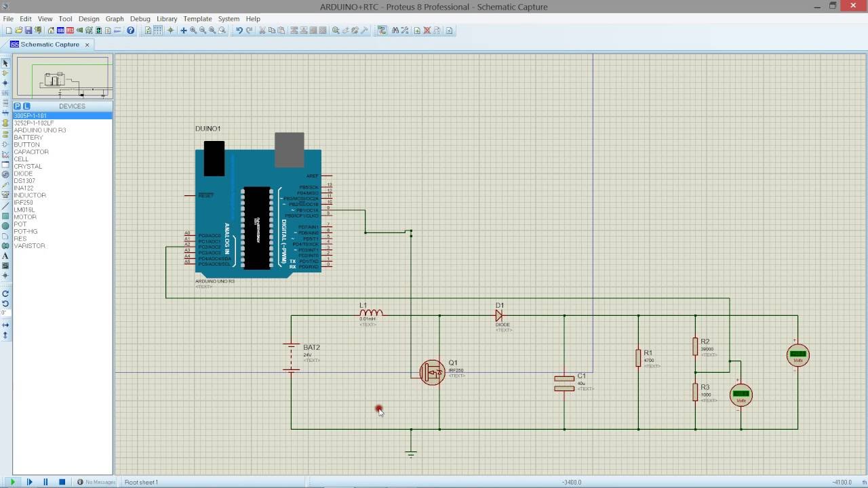Click the Paste from clipboard icon
868x488 pixels.
pos(281,30)
